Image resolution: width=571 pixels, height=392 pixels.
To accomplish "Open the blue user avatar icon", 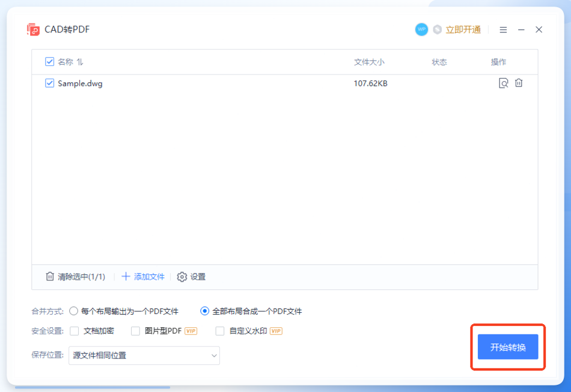I will pos(421,29).
